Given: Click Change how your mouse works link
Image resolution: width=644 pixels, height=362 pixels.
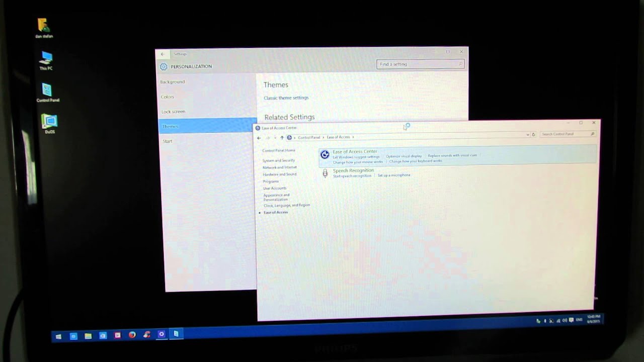Looking at the screenshot, I should tap(358, 162).
